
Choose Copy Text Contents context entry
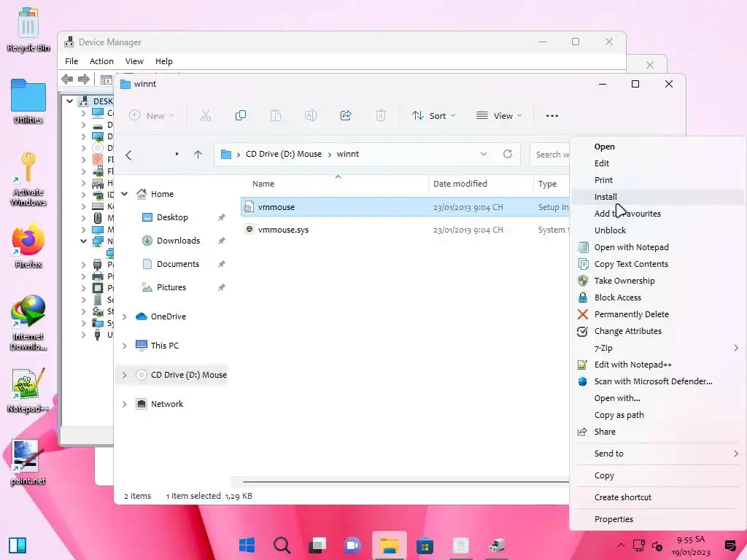coord(658,264)
